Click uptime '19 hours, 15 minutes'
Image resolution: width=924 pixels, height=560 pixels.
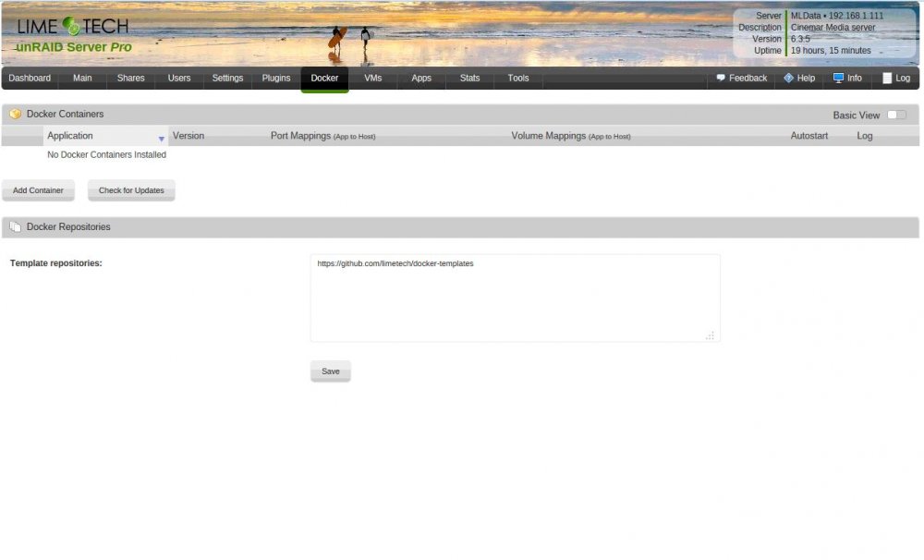(x=831, y=51)
